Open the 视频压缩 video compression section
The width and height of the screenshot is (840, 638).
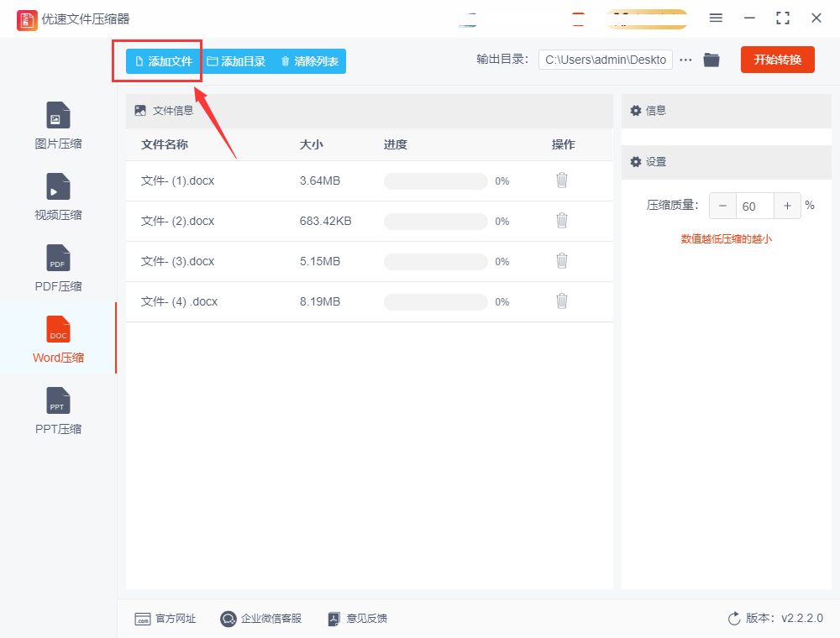pos(58,197)
